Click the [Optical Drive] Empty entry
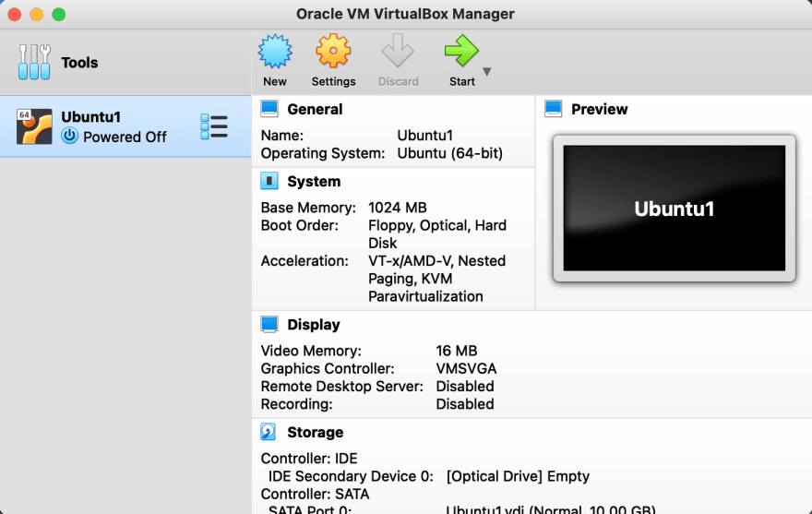Image resolution: width=812 pixels, height=514 pixels. click(x=518, y=476)
